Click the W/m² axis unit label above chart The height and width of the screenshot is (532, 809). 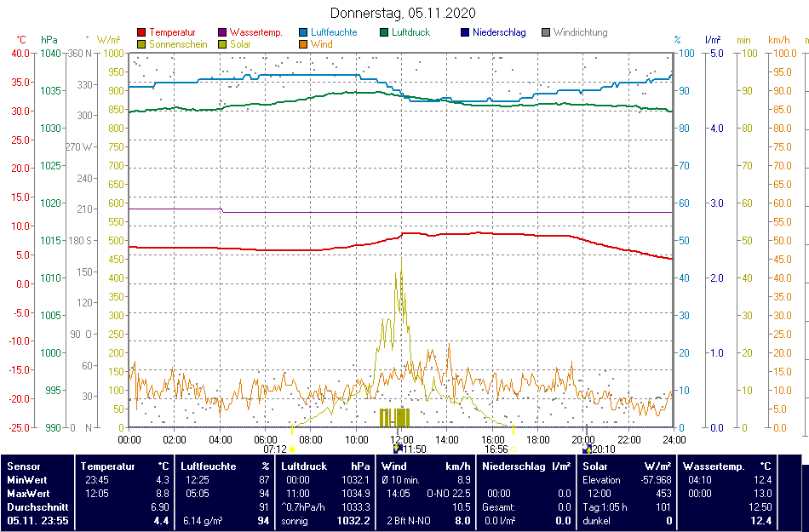(108, 40)
